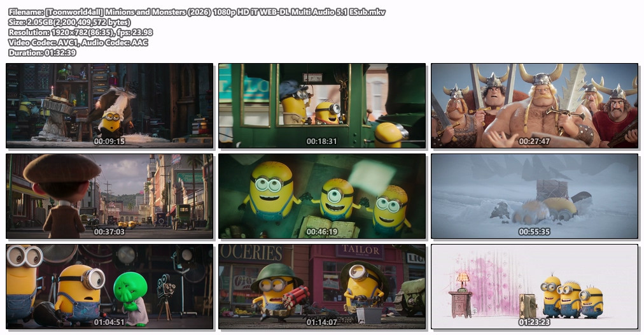Click the 00:46:19 timestamp label
The height and width of the screenshot is (335, 644).
321,232
